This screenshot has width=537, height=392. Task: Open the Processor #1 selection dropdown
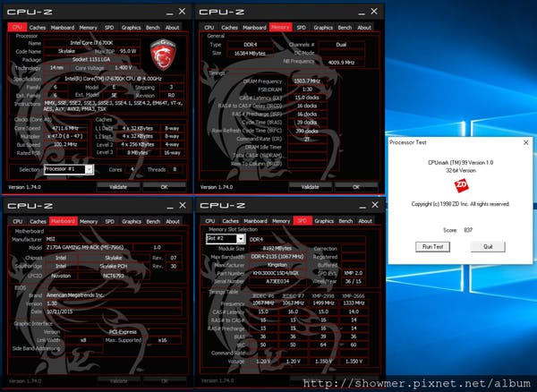[x=89, y=169]
